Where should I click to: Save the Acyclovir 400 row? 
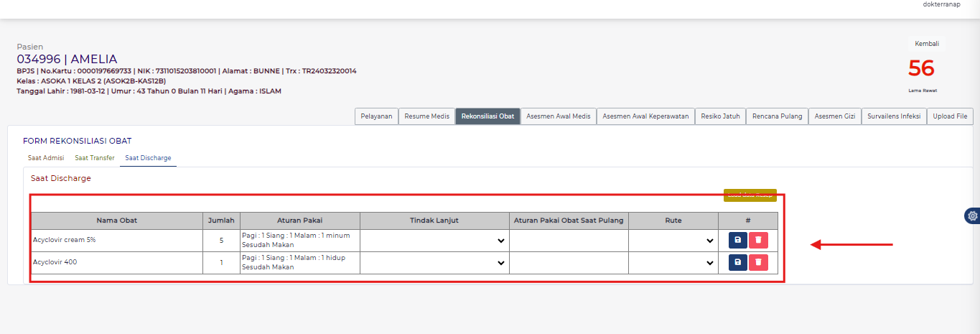(738, 263)
